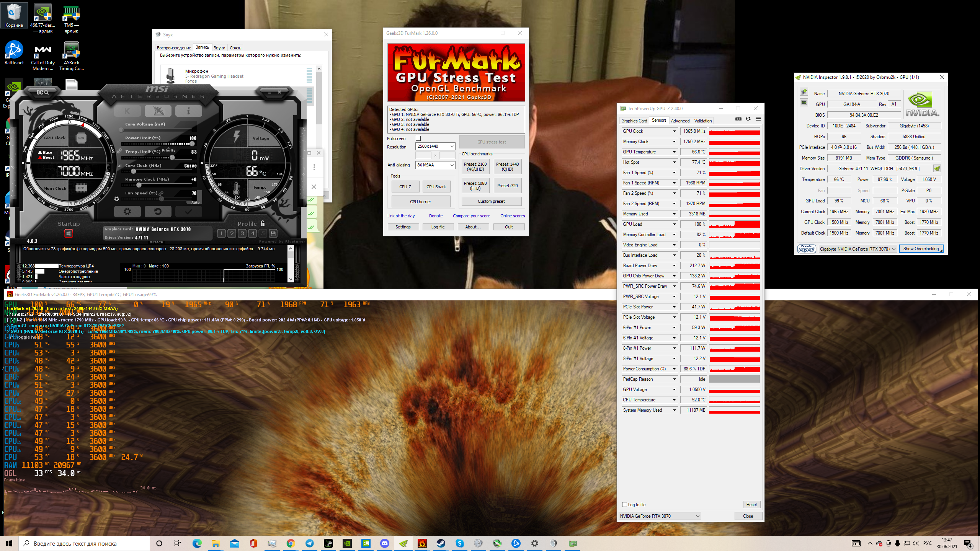This screenshot has width=980, height=551.
Task: Click GPU-Z refresh icon
Action: point(748,119)
